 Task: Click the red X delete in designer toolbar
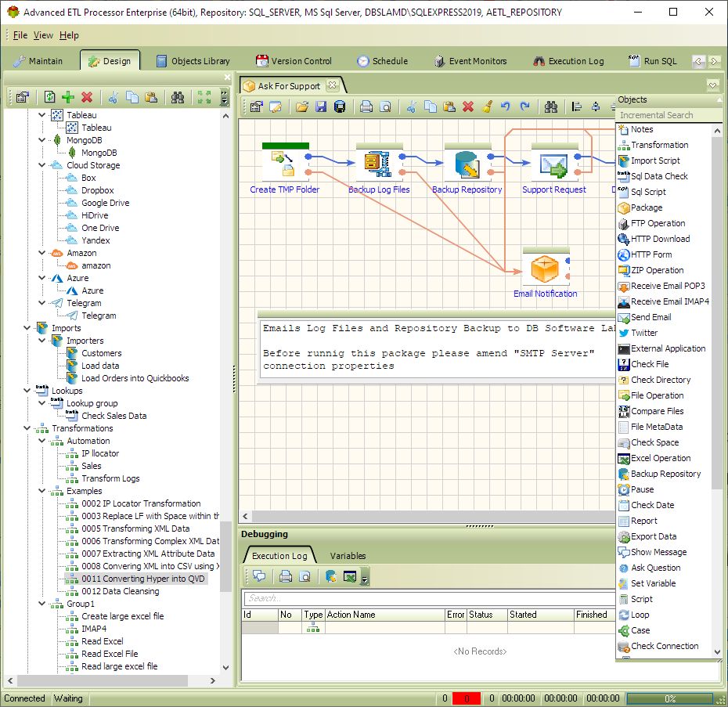pyautogui.click(x=468, y=106)
